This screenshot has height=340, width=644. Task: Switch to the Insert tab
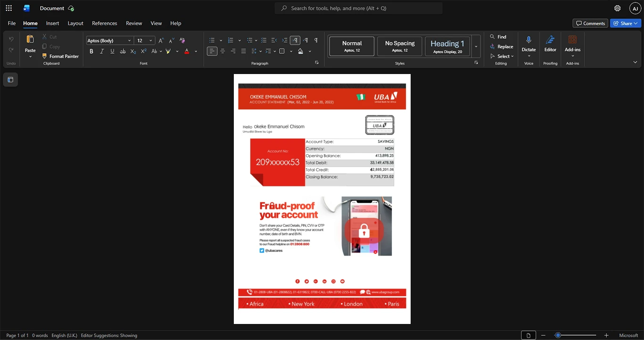[x=52, y=23]
